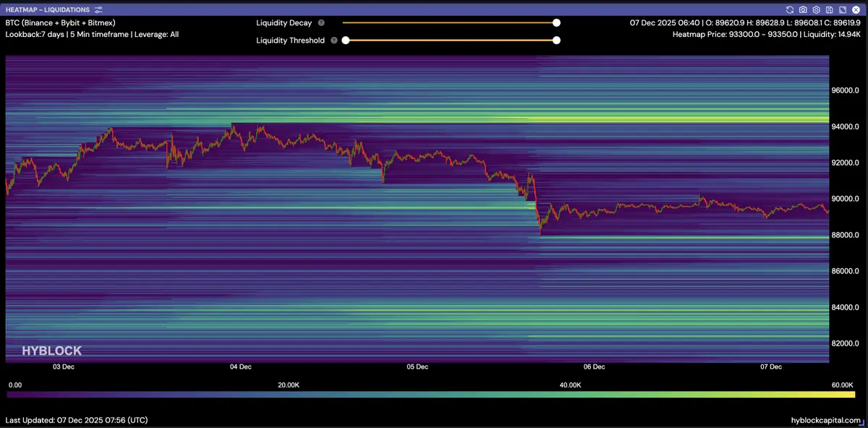The image size is (868, 428).
Task: Save the chart with floppy disk icon
Action: pyautogui.click(x=829, y=10)
